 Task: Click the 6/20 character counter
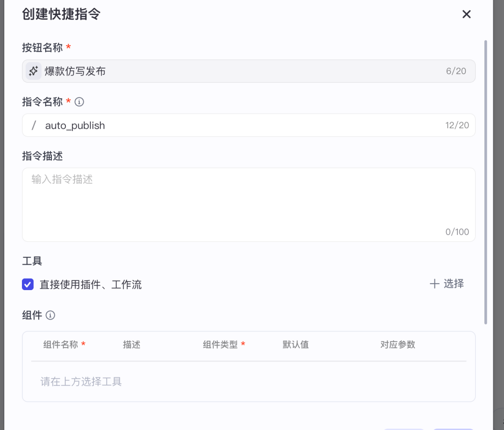coord(456,71)
